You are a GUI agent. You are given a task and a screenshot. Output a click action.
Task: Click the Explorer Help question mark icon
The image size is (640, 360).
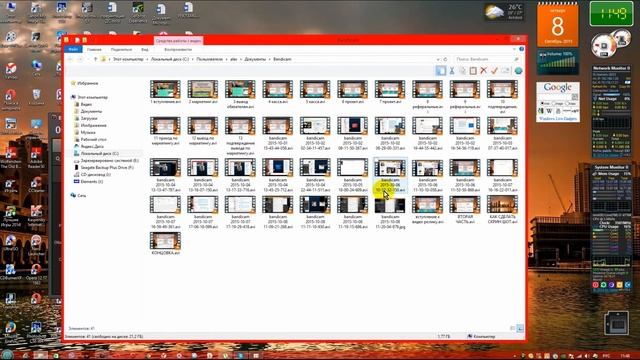[x=521, y=49]
